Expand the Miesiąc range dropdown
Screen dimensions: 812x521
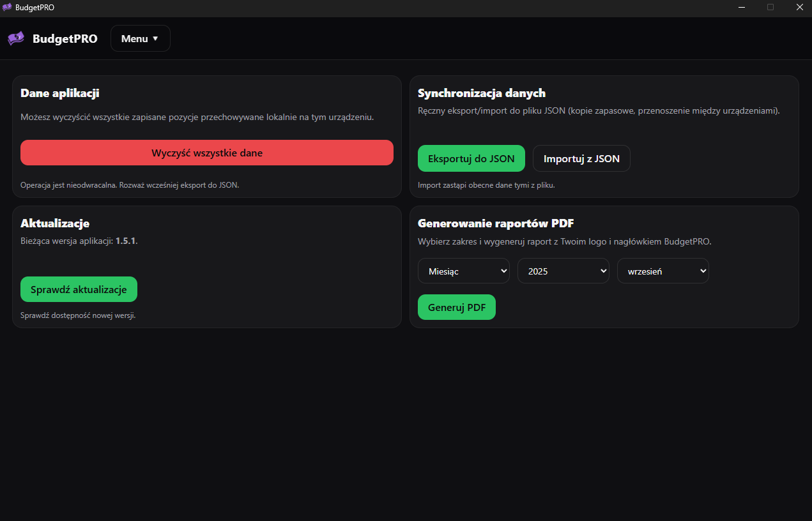pyautogui.click(x=463, y=271)
